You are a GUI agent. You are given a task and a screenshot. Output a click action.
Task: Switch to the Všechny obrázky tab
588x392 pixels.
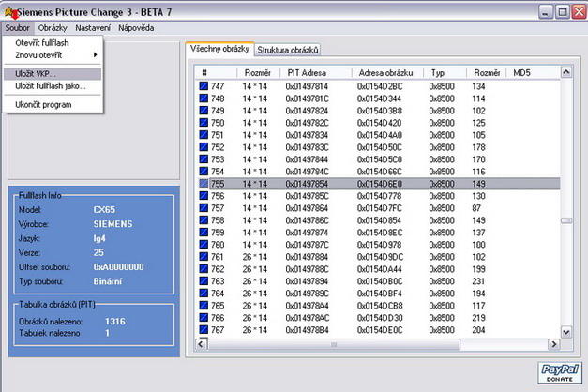pyautogui.click(x=219, y=49)
